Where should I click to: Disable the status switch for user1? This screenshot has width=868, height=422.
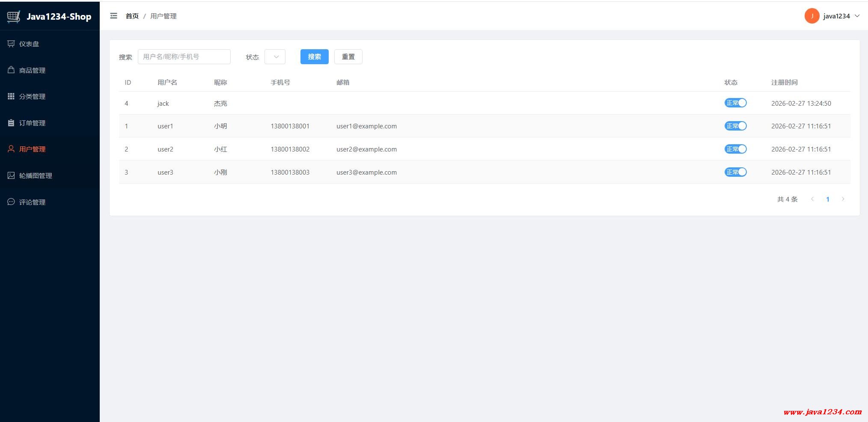[735, 126]
